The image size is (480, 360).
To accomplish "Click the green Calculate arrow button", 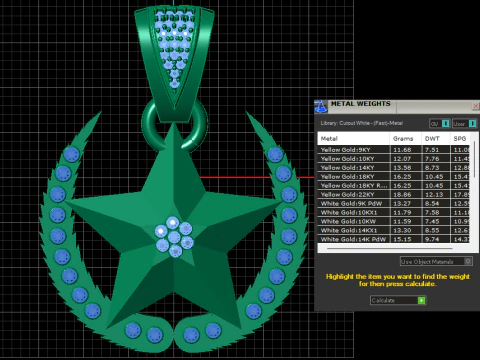I will (x=422, y=300).
